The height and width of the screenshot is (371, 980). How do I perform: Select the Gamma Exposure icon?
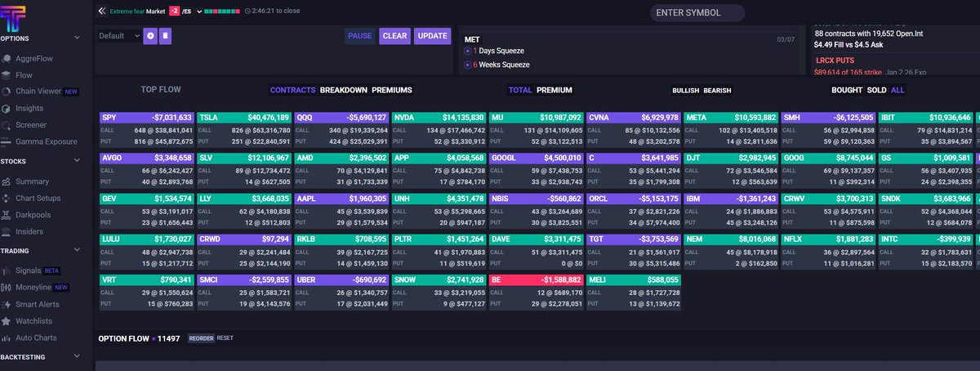coord(7,141)
